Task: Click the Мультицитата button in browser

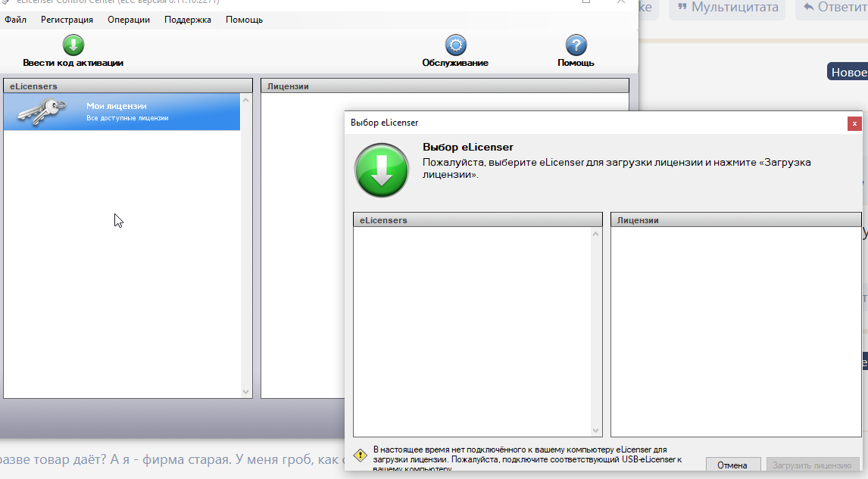Action: [727, 8]
